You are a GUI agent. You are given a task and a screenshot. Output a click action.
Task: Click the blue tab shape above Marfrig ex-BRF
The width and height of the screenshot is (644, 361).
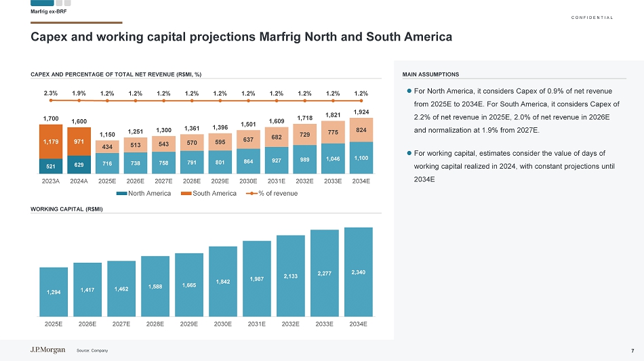[x=42, y=3]
